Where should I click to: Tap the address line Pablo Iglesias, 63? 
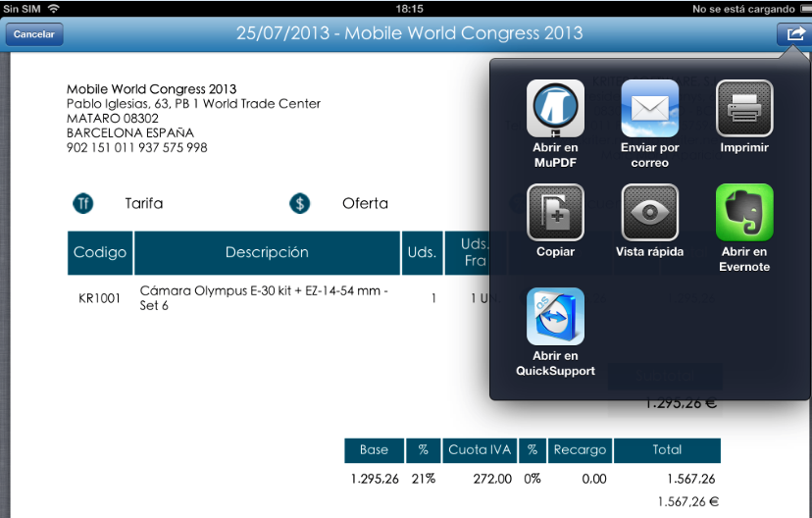pos(193,104)
